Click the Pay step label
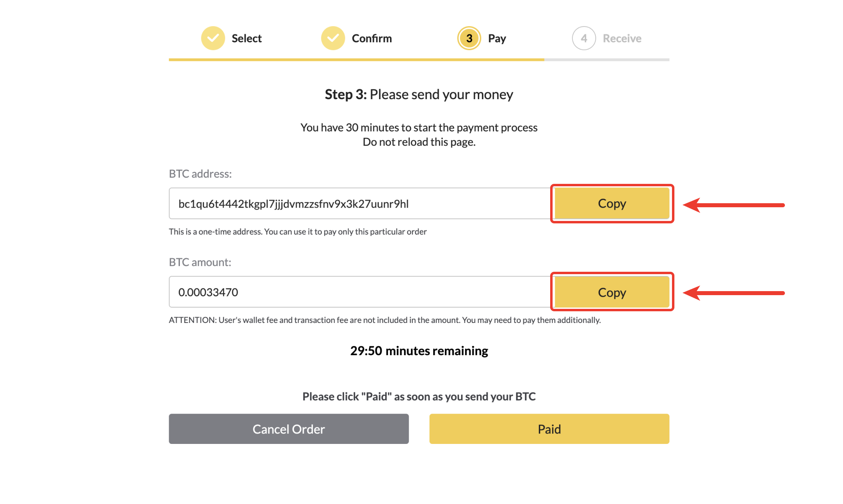Screen dimensions: 843x504 click(x=497, y=38)
